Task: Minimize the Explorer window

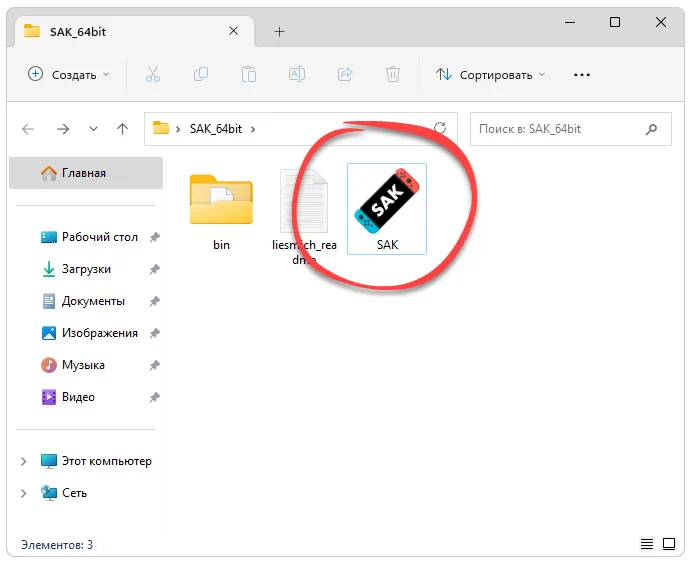Action: (570, 22)
